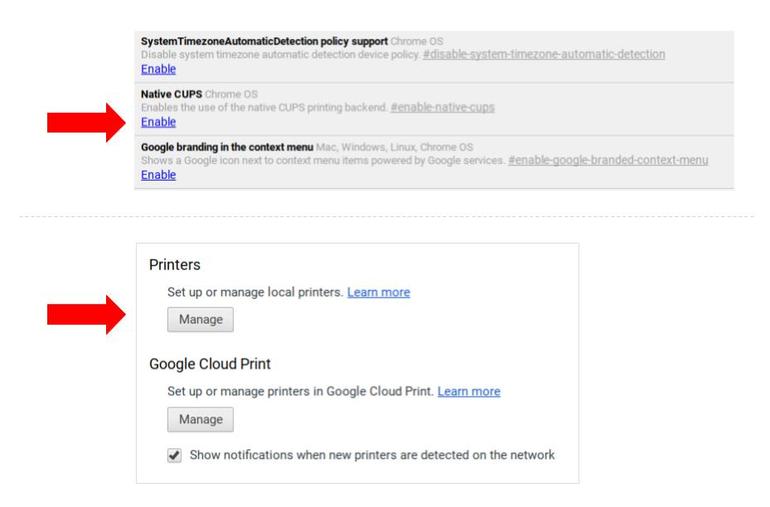Screen dimensions: 770x507
Task: Open the #disable-system-timezone-automatic-detection anchor link
Action: click(543, 54)
